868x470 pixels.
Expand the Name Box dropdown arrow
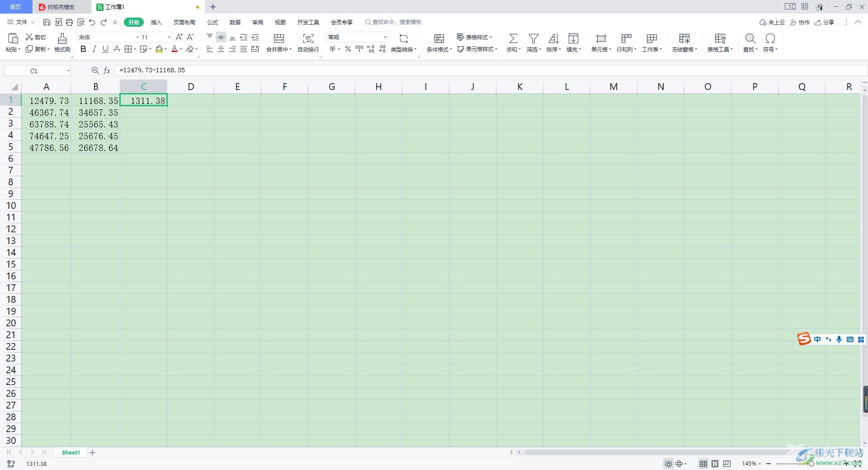click(x=68, y=70)
